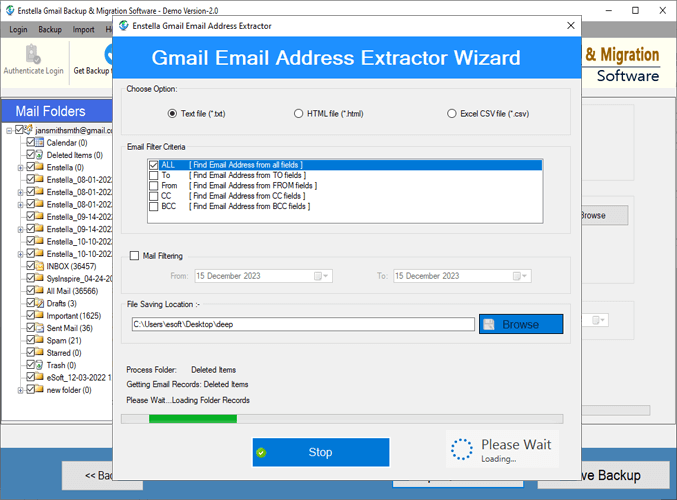677x500 pixels.
Task: Uncheck the Spam folder checkbox
Action: (31, 341)
